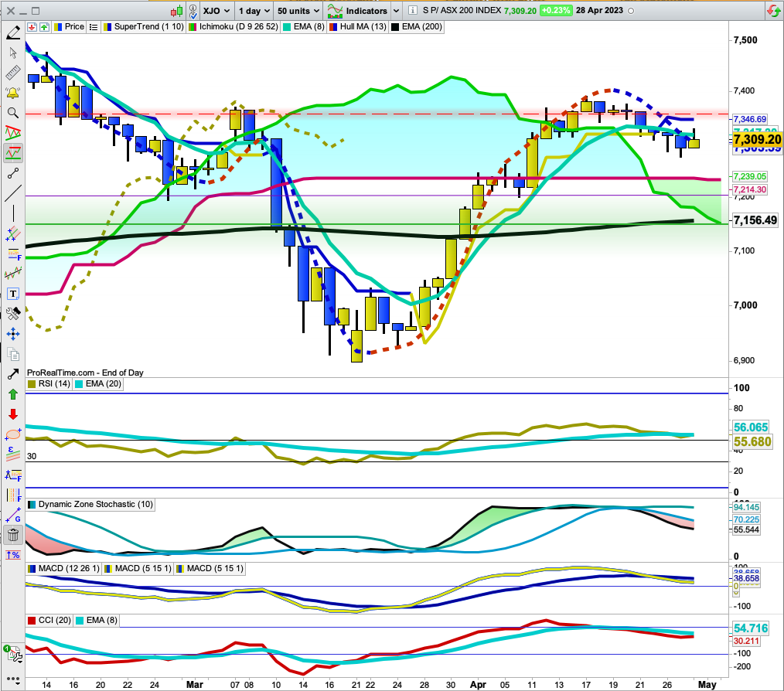Select the parallel channel tool

pyautogui.click(x=13, y=233)
